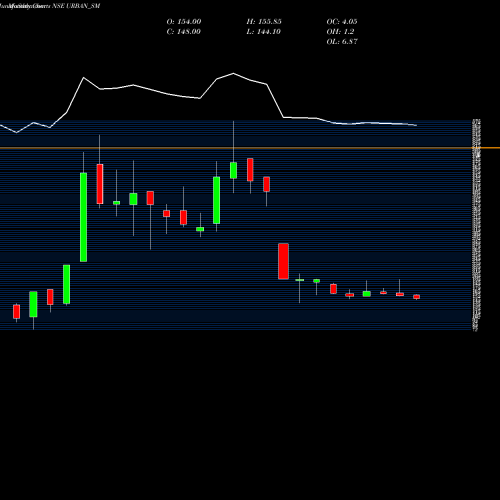Click the 'OL: 6.87' value

click(342, 42)
